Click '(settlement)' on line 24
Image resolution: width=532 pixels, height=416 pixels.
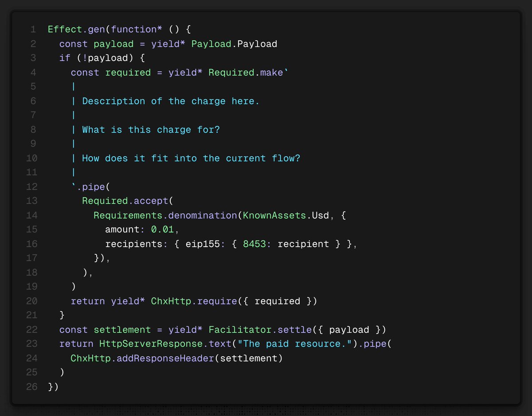click(248, 358)
